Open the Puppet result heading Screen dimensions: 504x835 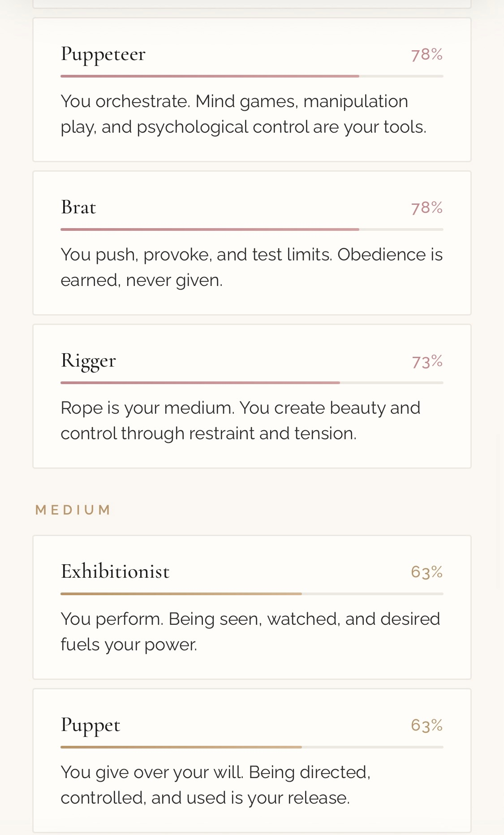click(90, 725)
